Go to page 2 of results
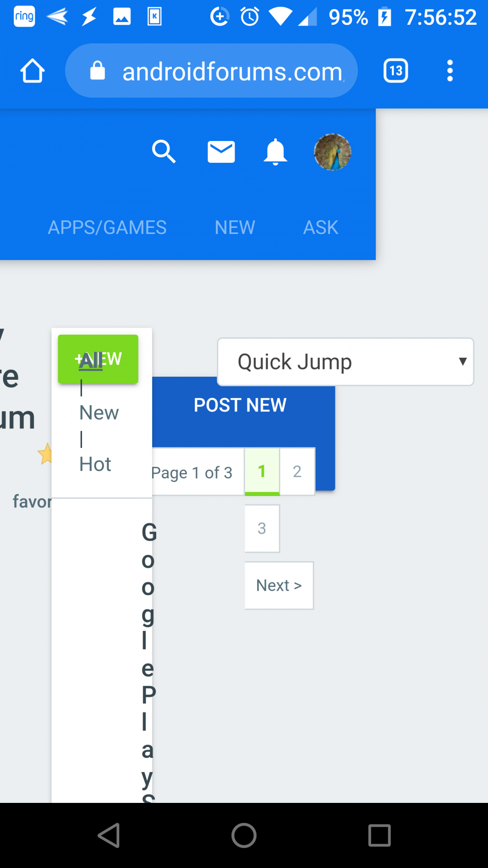The height and width of the screenshot is (868, 488). pyautogui.click(x=297, y=471)
